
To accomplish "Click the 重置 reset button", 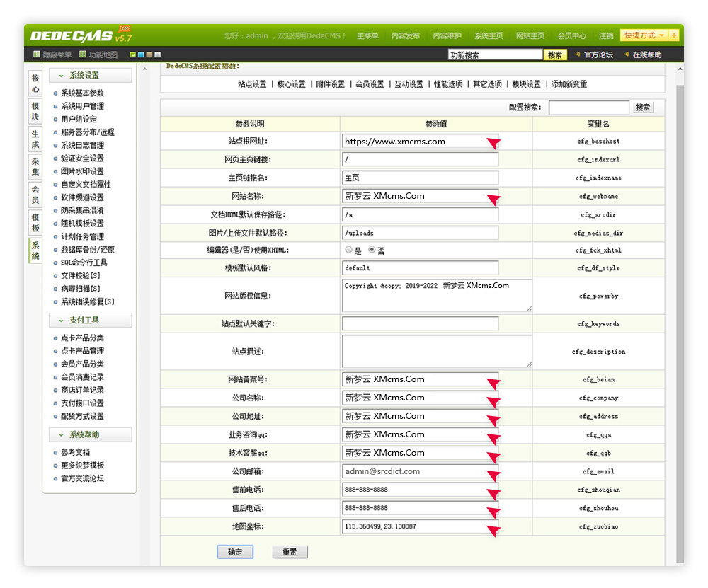I will point(290,551).
